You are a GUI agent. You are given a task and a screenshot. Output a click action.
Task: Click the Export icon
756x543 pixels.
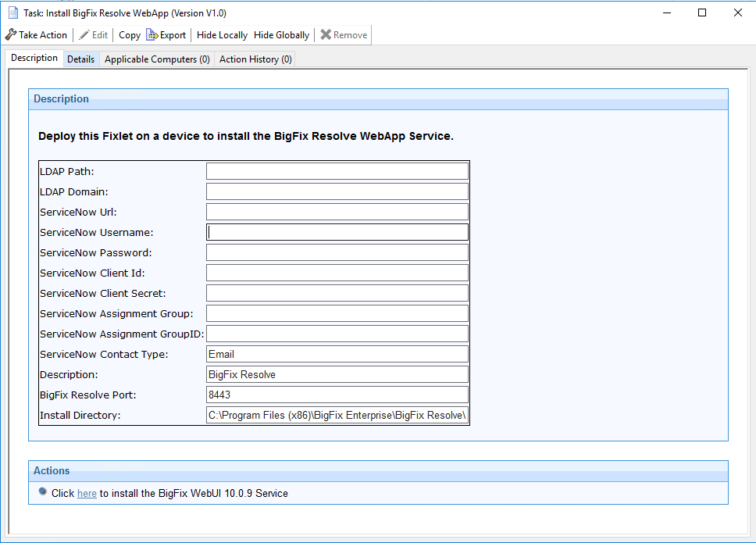(x=152, y=34)
